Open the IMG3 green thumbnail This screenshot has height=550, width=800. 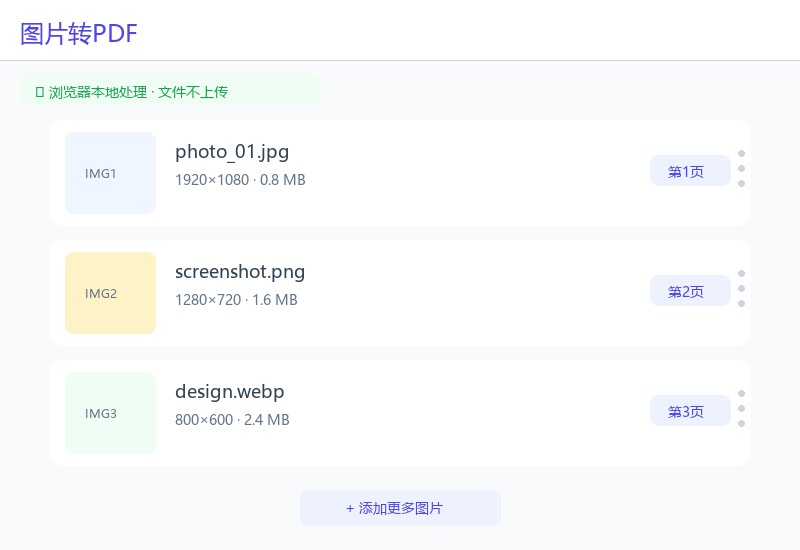point(110,413)
